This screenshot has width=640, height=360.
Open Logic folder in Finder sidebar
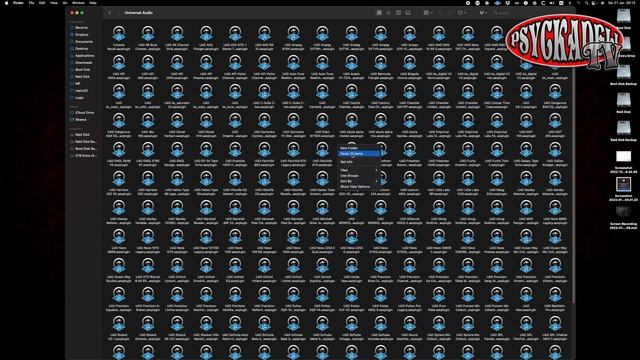coord(79,98)
